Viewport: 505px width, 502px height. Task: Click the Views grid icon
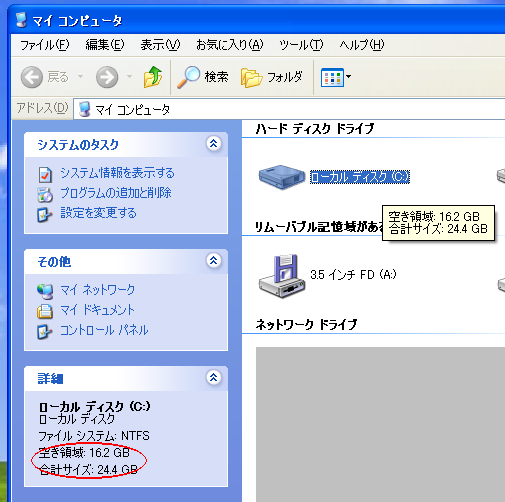click(332, 77)
